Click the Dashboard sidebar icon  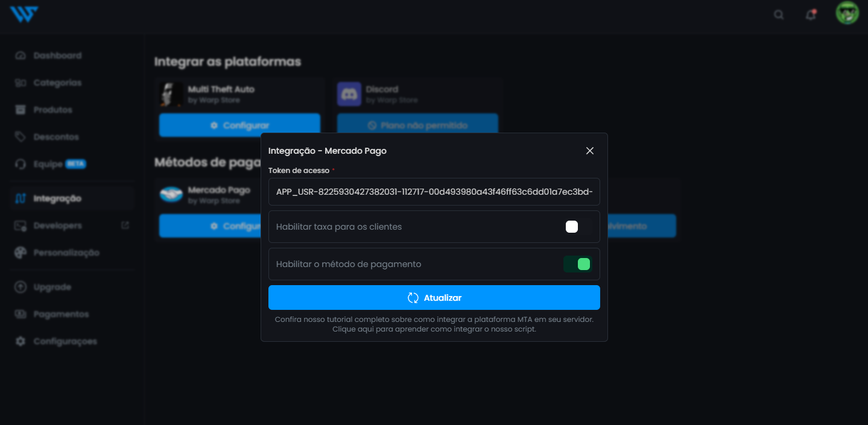pos(21,55)
